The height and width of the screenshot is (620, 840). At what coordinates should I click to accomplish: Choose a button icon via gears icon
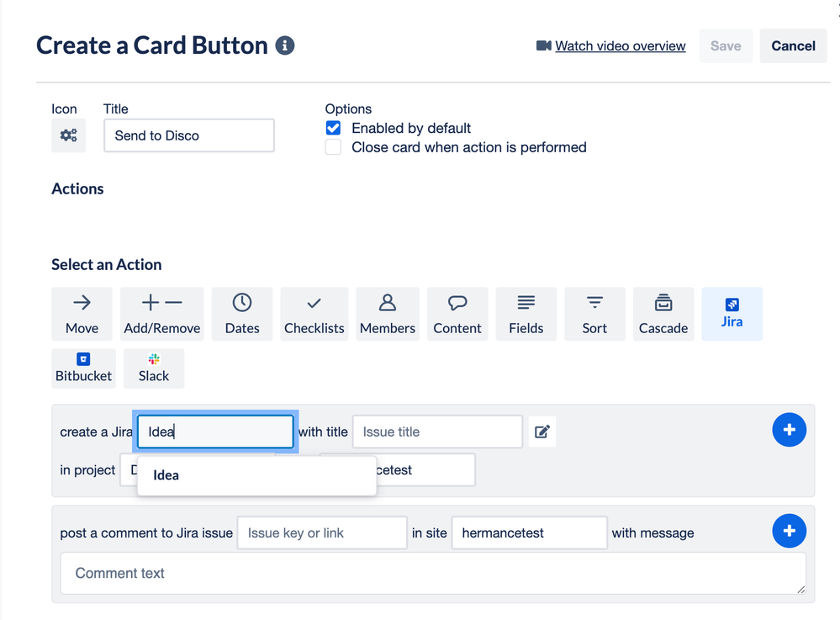tap(69, 135)
